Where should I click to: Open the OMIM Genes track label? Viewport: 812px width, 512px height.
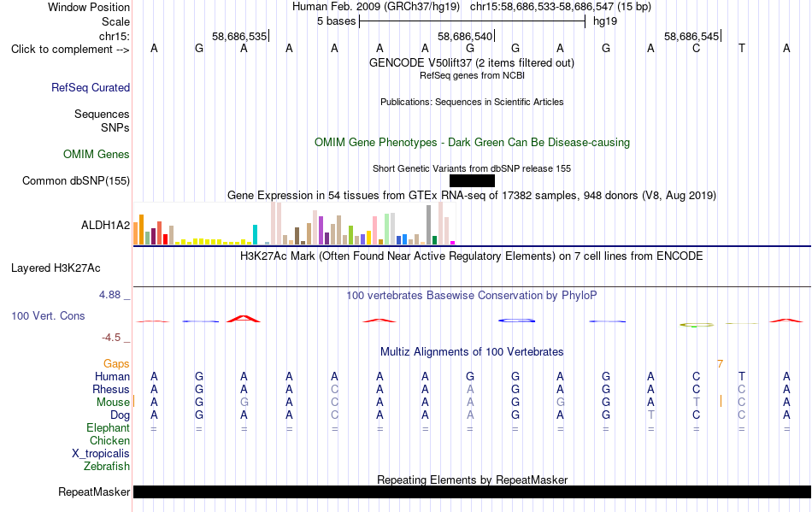click(x=97, y=154)
